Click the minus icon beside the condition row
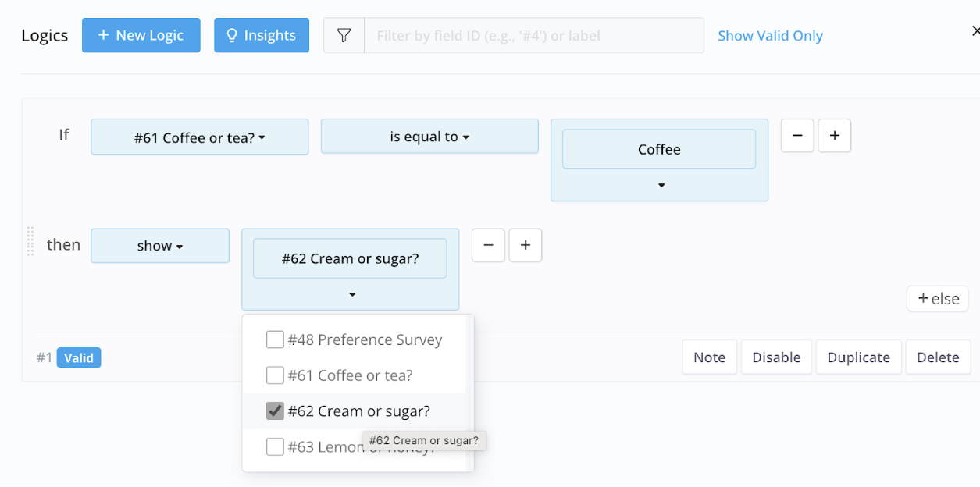 [x=796, y=135]
